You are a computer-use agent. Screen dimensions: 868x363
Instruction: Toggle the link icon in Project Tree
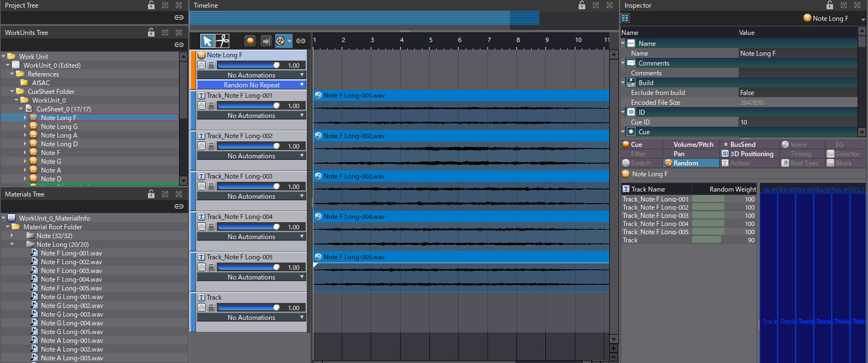[x=179, y=17]
